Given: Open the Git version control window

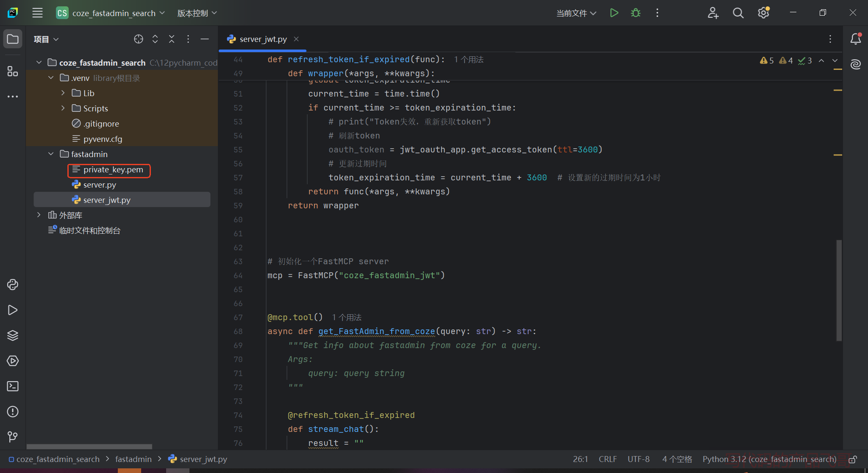Looking at the screenshot, I should click(x=13, y=437).
